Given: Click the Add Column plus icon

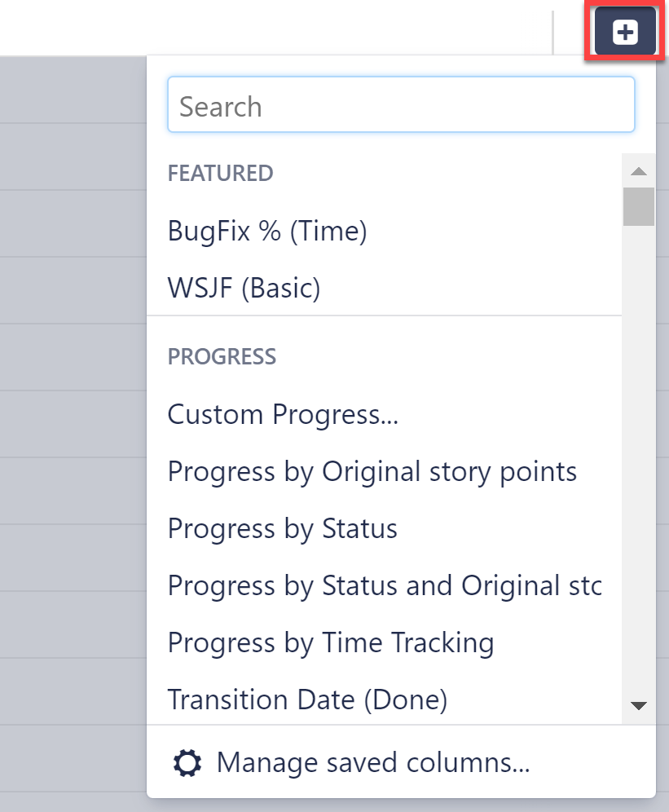Looking at the screenshot, I should 624,31.
